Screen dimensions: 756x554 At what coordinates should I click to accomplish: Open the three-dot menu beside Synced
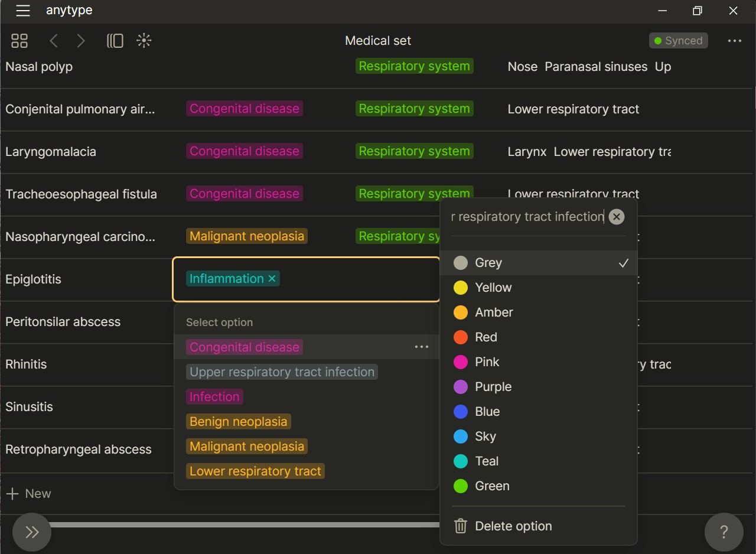coord(734,41)
